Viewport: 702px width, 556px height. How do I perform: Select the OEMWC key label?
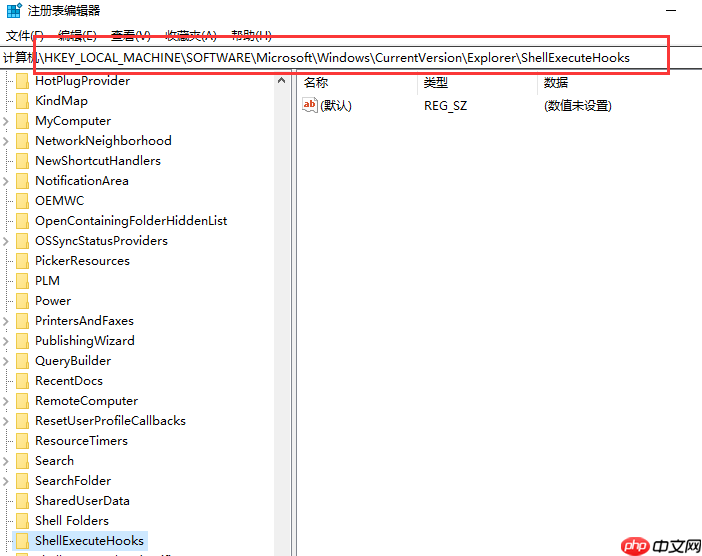(x=60, y=201)
